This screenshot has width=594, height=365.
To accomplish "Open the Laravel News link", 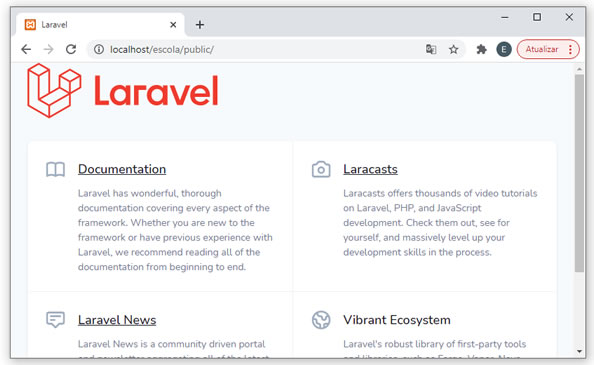I will coord(117,320).
